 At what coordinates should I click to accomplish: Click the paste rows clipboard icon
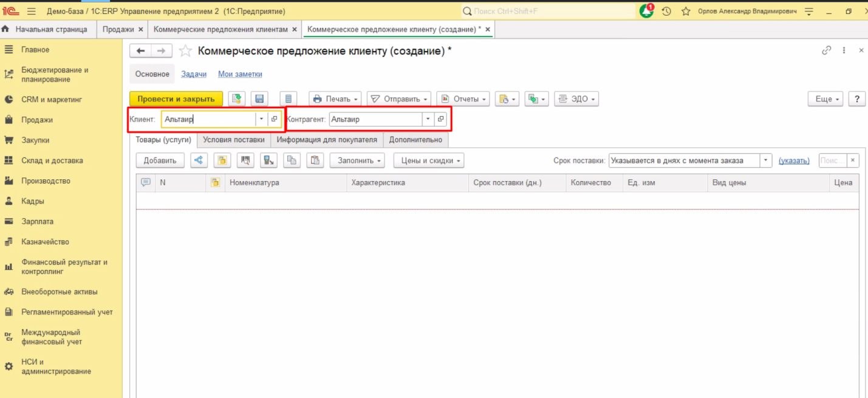[x=314, y=160]
